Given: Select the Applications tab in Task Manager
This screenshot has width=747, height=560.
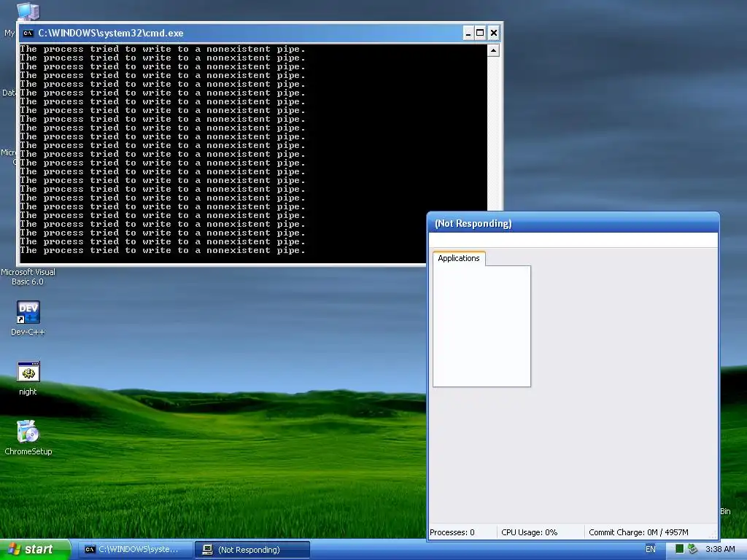Looking at the screenshot, I should click(459, 258).
